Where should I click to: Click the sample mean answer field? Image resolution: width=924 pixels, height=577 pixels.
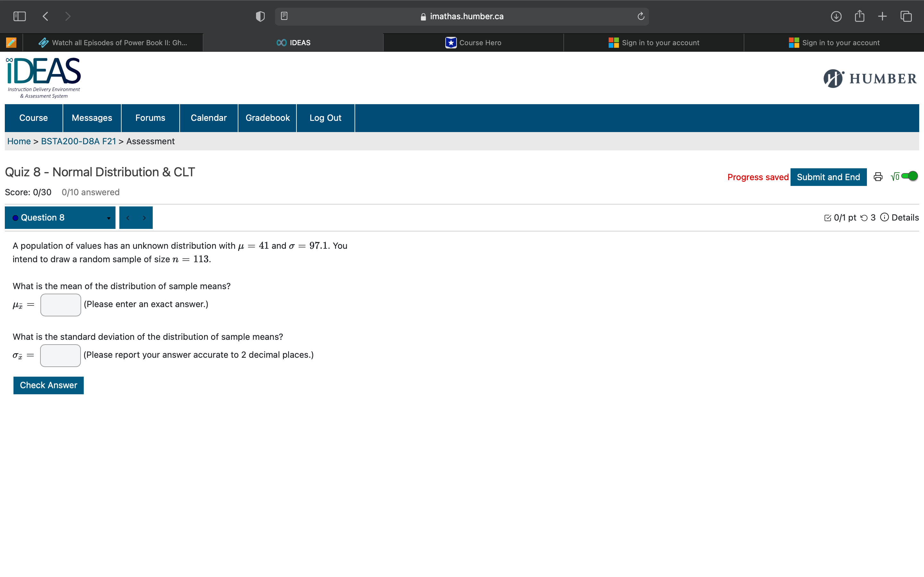tap(61, 305)
